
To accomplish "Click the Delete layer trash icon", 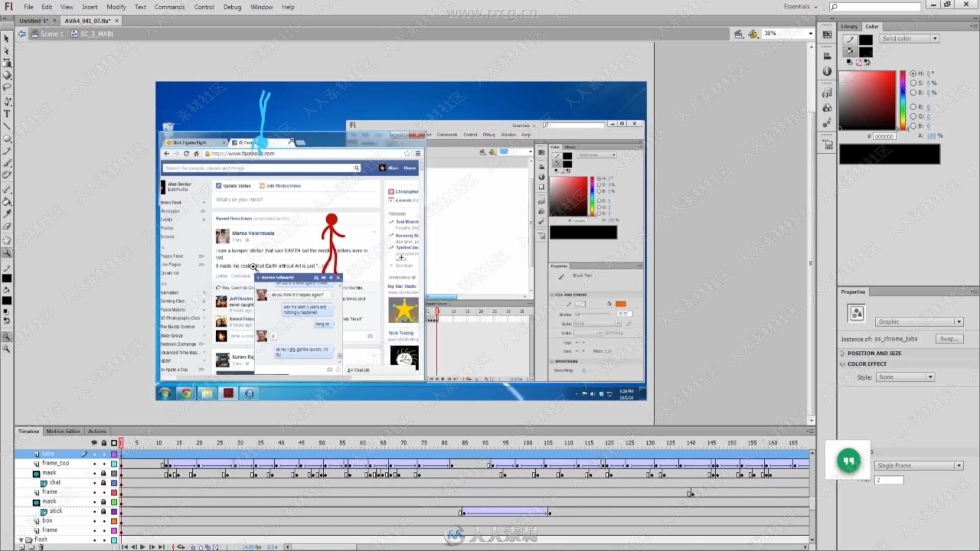I will tap(41, 547).
